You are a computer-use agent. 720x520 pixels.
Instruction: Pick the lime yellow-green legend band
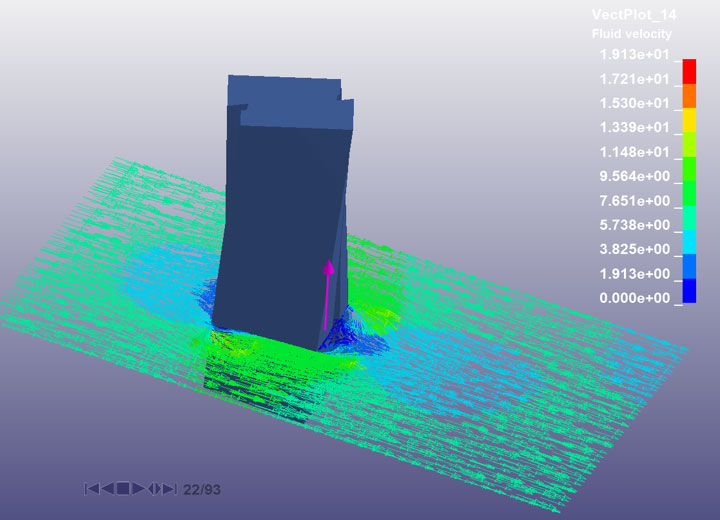coord(689,144)
